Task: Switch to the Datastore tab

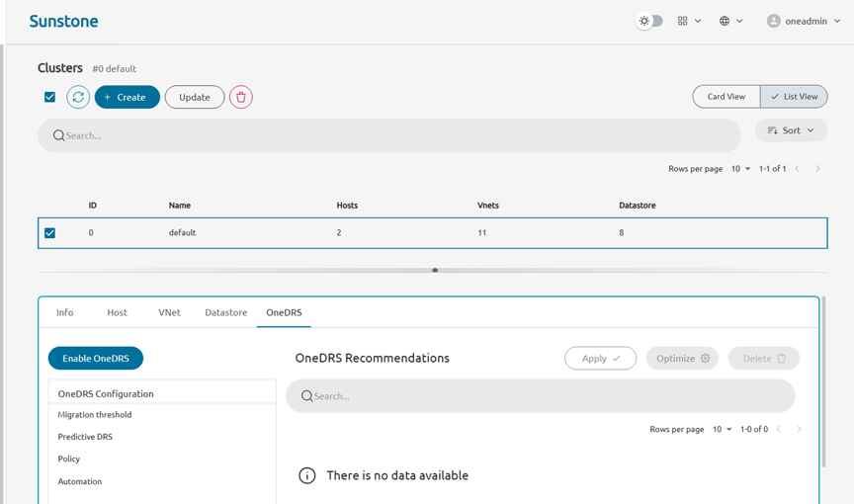Action: 225,312
